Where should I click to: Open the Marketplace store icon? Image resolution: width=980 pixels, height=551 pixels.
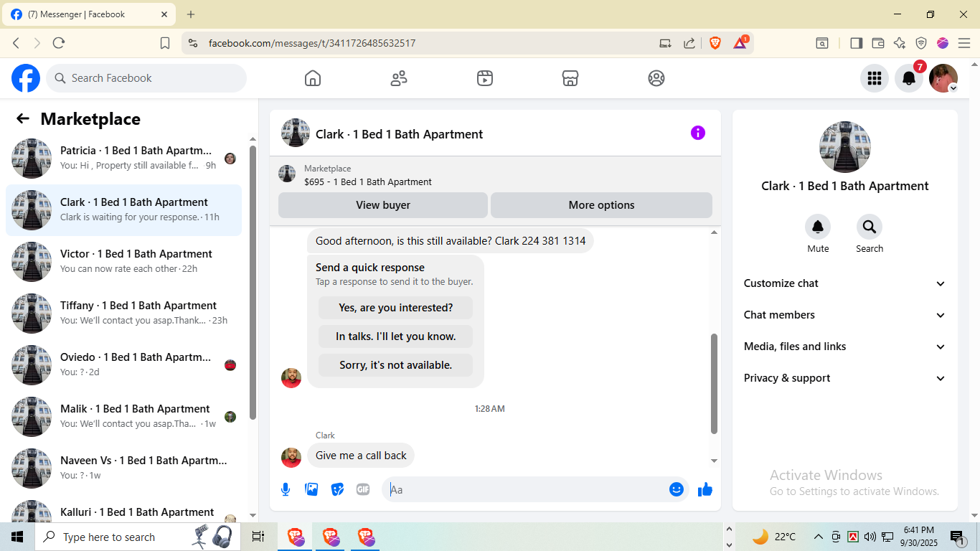tap(570, 78)
